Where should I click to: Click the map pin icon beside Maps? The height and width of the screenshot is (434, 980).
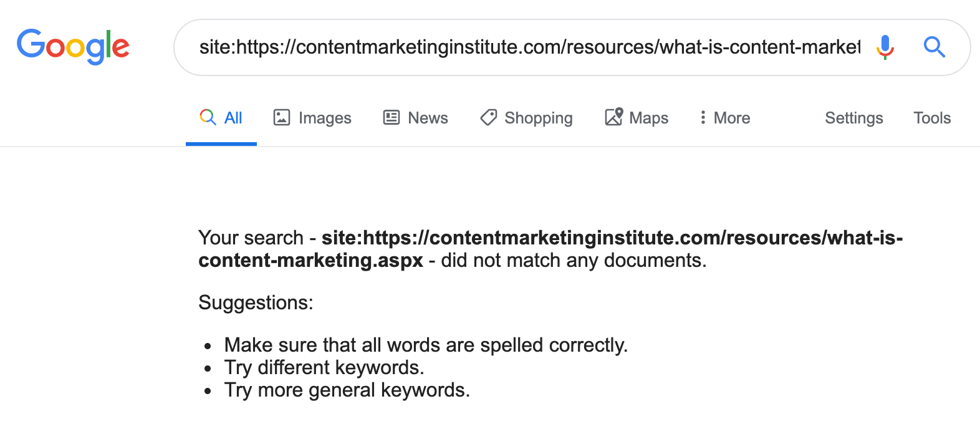click(614, 117)
